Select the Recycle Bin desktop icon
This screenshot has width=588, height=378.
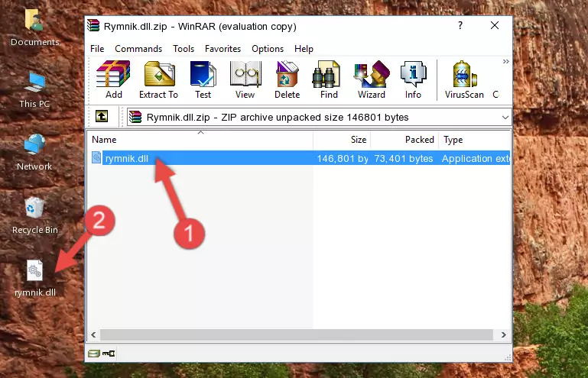35,216
